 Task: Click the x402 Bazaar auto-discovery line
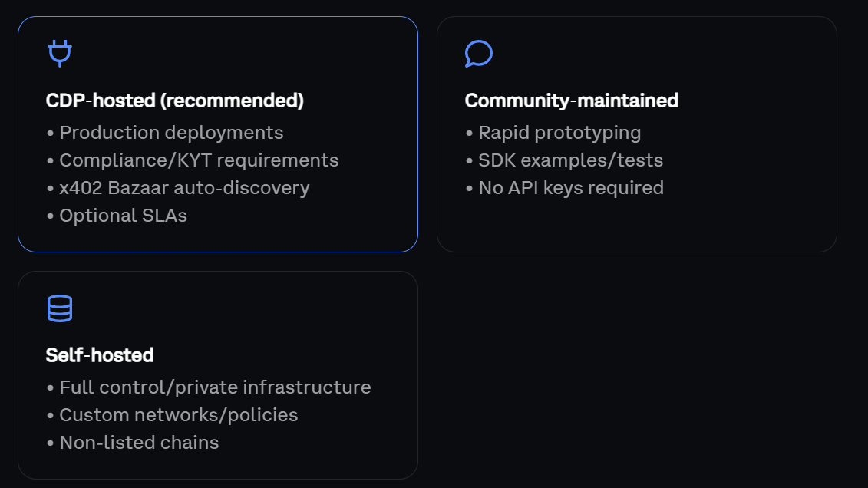[184, 188]
